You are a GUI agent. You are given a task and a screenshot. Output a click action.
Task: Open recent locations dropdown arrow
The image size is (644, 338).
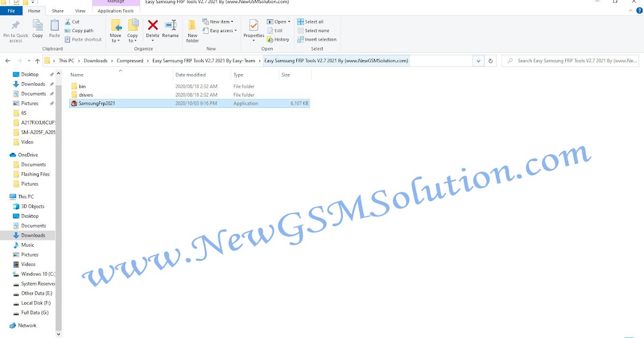pyautogui.click(x=28, y=61)
